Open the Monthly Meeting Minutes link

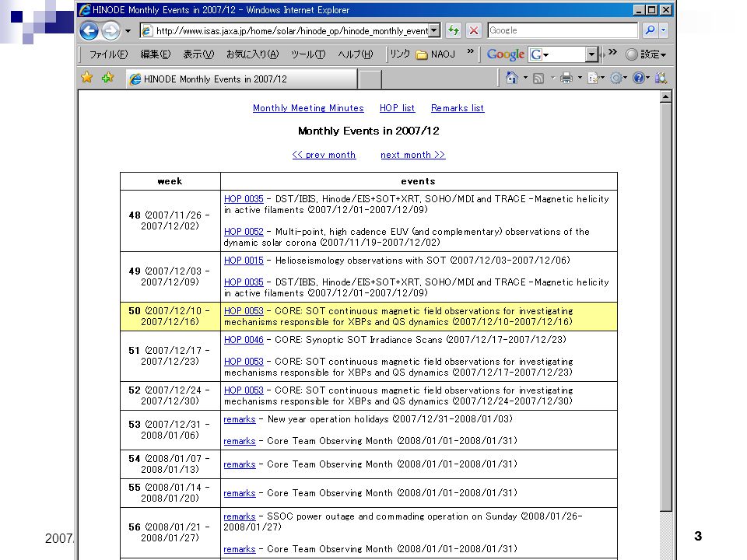[x=308, y=108]
